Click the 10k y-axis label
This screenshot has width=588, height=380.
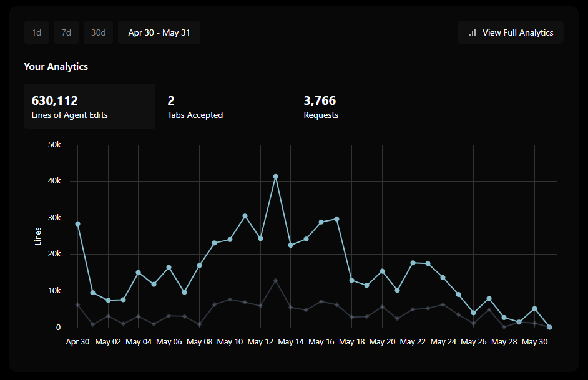(54, 291)
